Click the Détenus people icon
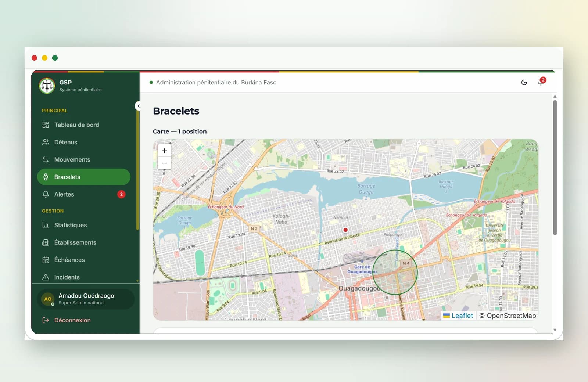Screen dimensions: 588x382 (46, 142)
